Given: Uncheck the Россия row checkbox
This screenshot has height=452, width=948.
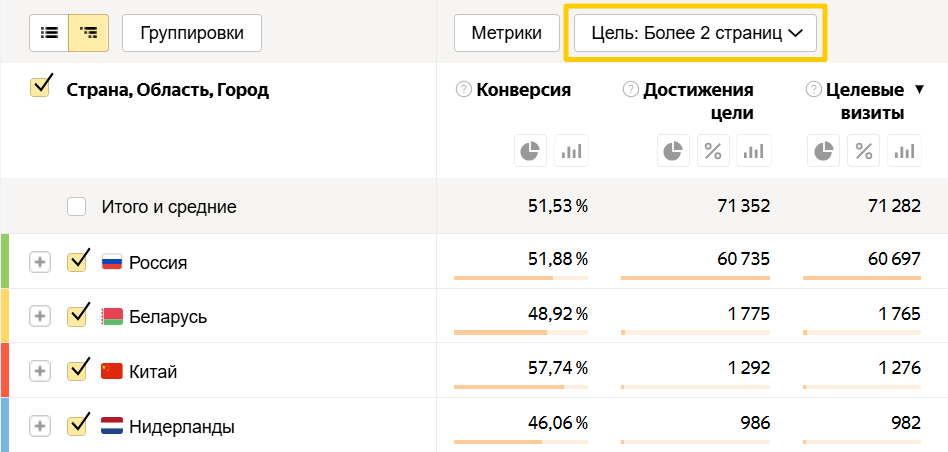Looking at the screenshot, I should (77, 262).
